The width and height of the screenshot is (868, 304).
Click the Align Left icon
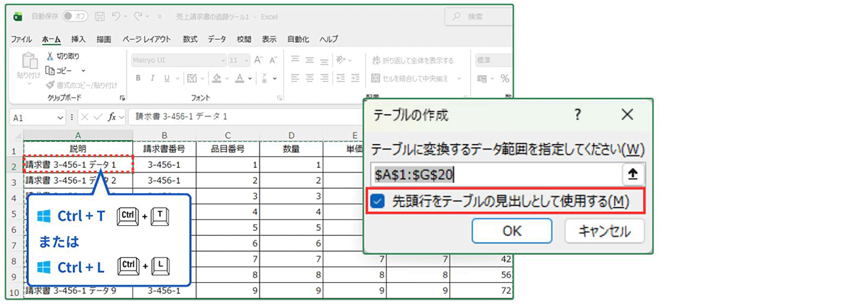tap(294, 78)
